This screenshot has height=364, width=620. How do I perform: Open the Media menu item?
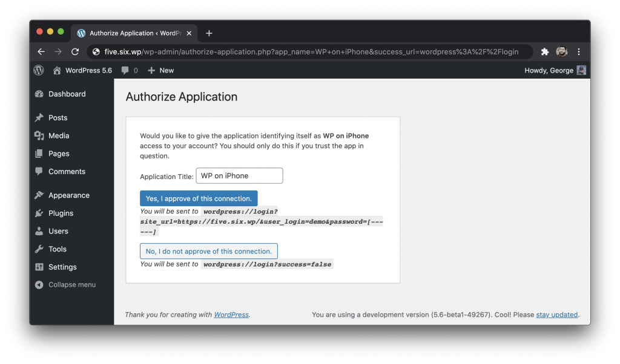click(59, 136)
